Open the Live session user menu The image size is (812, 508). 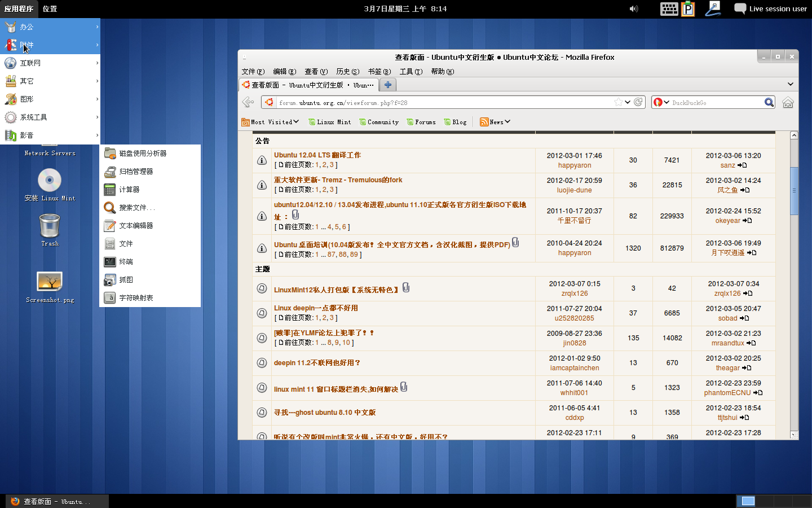click(771, 8)
